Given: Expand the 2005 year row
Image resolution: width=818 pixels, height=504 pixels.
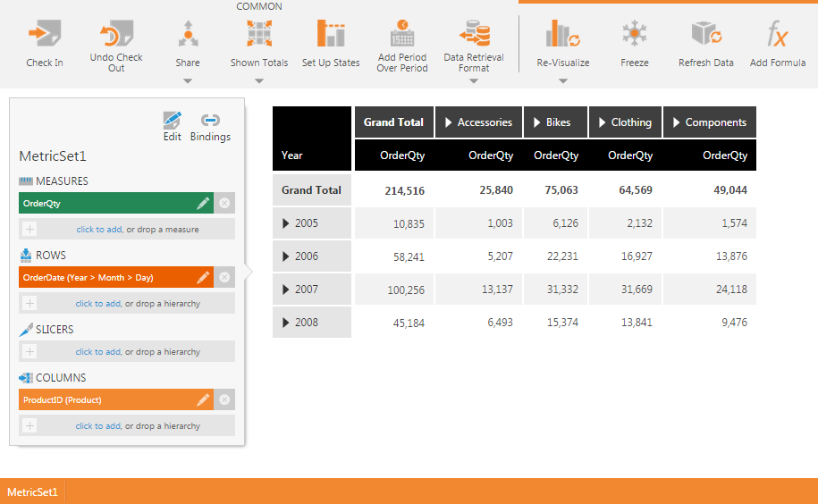Looking at the screenshot, I should pyautogui.click(x=286, y=223).
